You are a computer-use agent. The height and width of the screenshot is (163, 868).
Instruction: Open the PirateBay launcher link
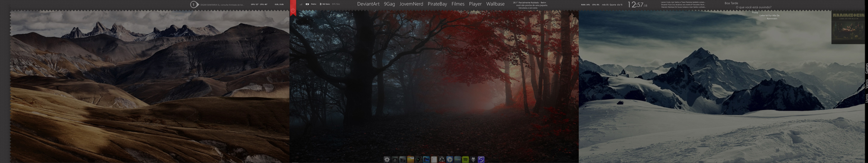437,4
